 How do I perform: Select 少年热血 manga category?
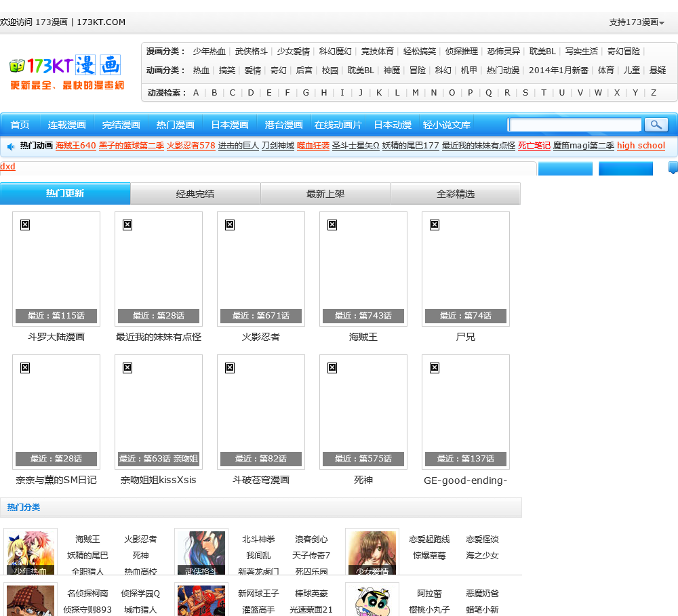[x=210, y=52]
